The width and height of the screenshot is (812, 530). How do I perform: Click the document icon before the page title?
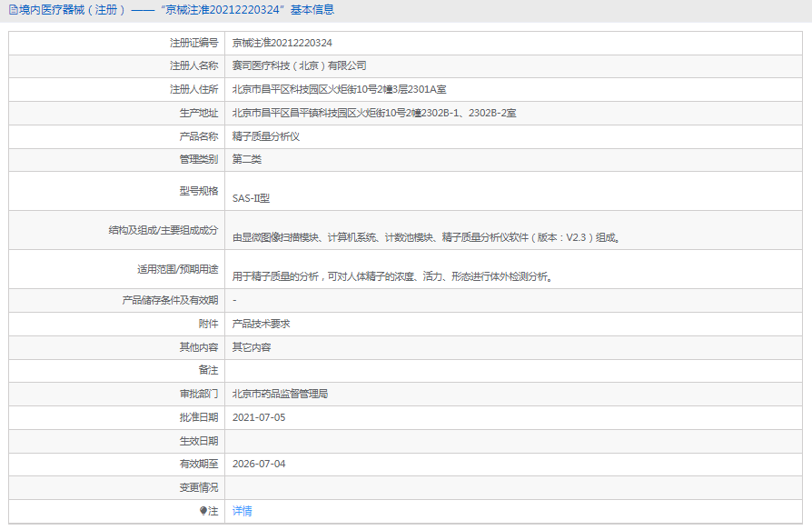point(13,10)
